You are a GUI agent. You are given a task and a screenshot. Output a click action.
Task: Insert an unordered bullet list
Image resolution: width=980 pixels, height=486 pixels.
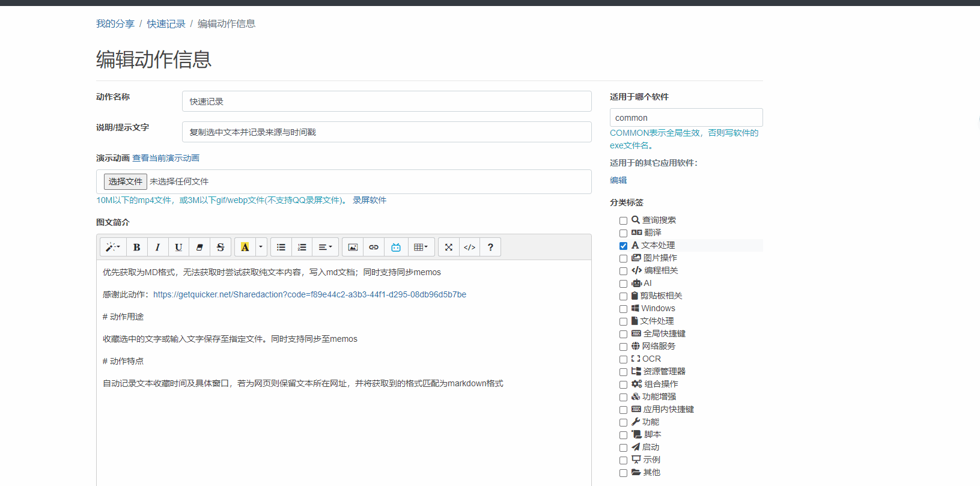[x=281, y=247]
